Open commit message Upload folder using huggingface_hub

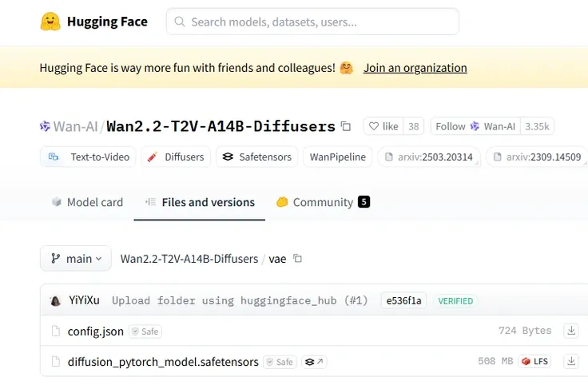(x=240, y=300)
